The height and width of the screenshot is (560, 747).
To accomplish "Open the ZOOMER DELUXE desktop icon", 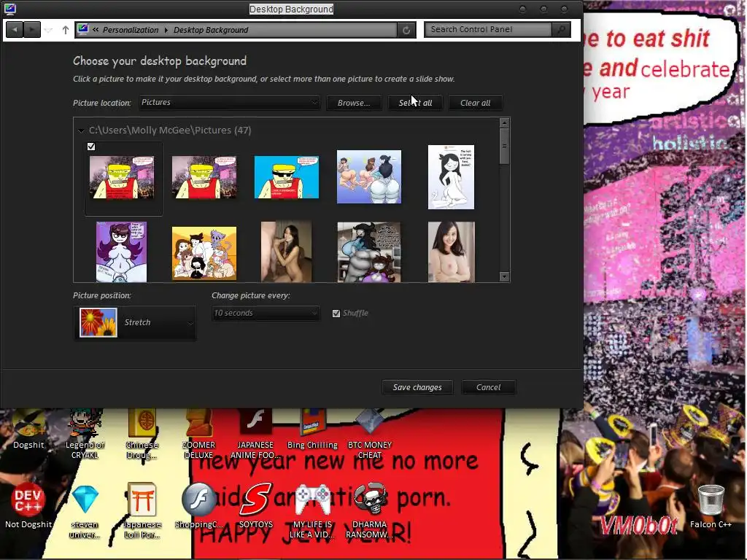I will coord(198,433).
